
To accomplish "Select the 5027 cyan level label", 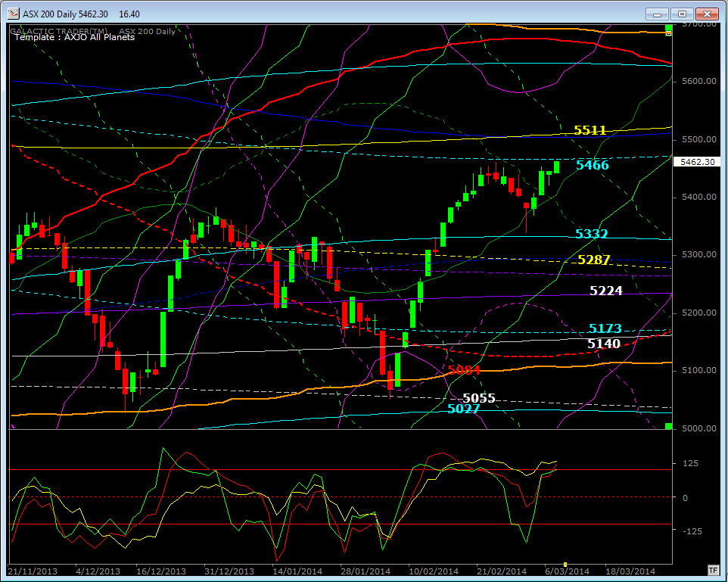I will pyautogui.click(x=463, y=409).
